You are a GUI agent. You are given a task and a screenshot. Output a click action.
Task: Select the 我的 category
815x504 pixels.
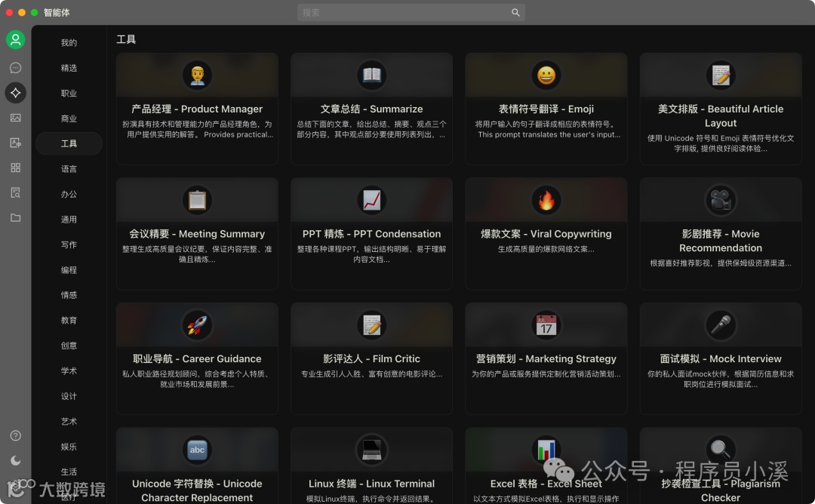click(69, 42)
